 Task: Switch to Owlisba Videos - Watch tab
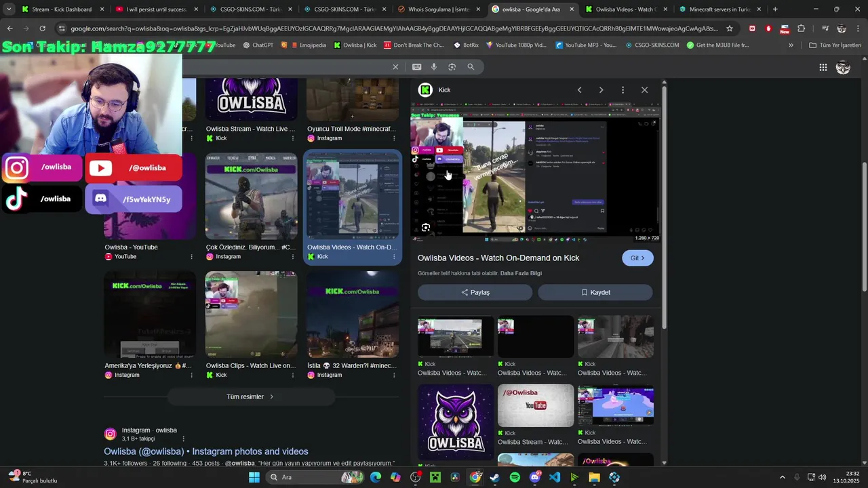pos(627,9)
